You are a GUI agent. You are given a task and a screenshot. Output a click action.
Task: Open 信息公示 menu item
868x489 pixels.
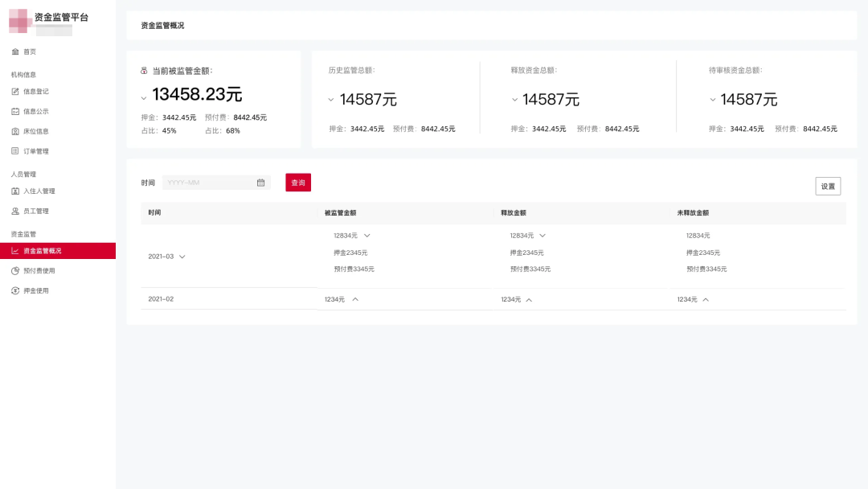pyautogui.click(x=35, y=112)
